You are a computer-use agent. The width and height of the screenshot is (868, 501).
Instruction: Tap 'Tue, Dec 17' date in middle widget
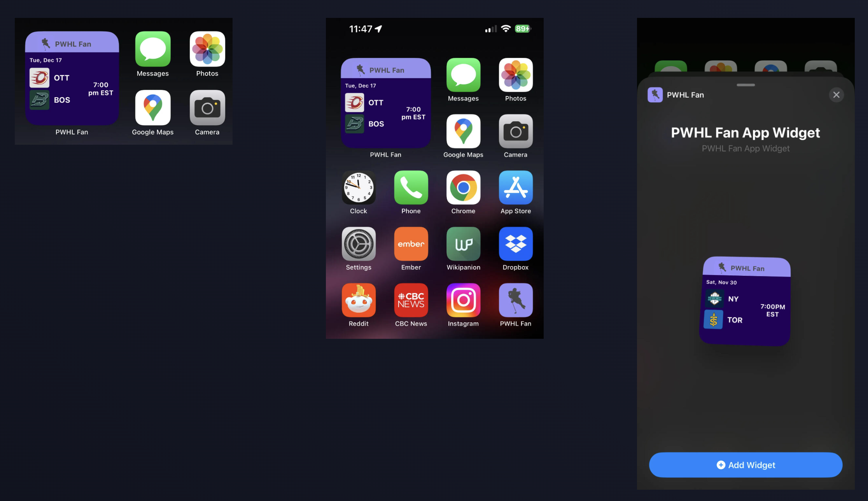[x=360, y=86]
